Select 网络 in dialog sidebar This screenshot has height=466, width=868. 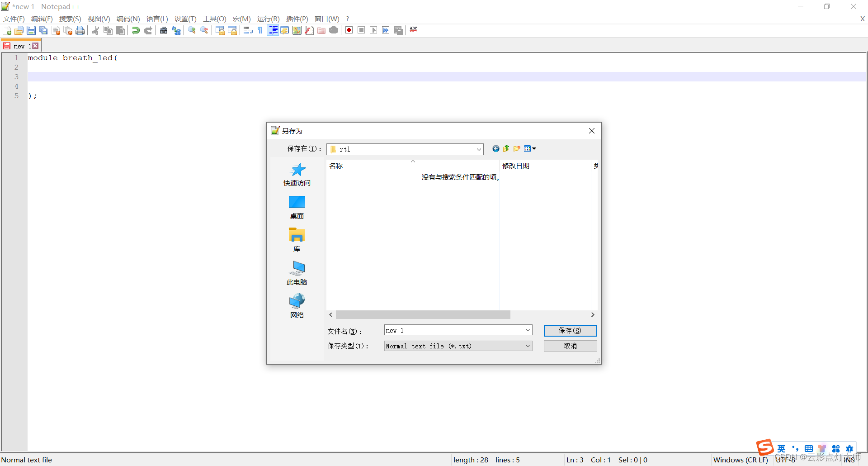(x=297, y=307)
